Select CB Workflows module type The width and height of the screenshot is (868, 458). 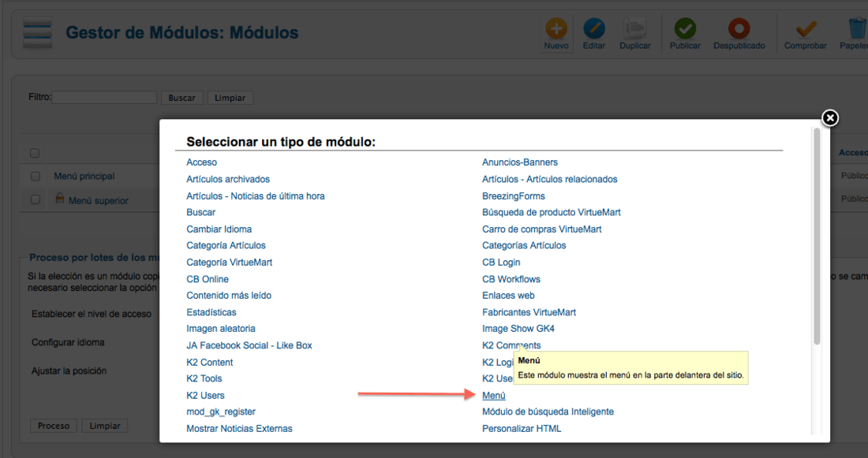[x=511, y=279]
